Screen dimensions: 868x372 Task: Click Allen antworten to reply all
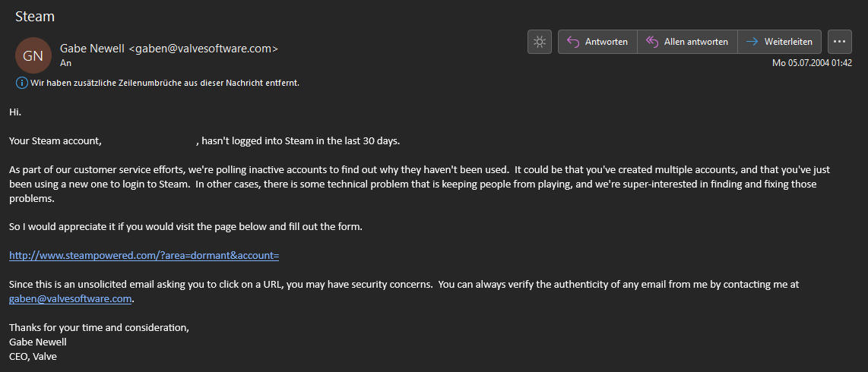click(687, 42)
